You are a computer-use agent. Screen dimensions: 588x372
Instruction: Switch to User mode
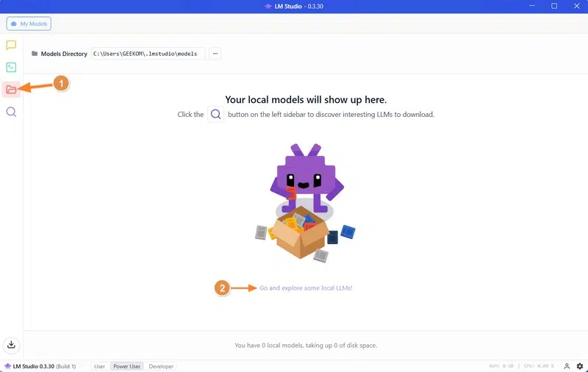pos(99,366)
